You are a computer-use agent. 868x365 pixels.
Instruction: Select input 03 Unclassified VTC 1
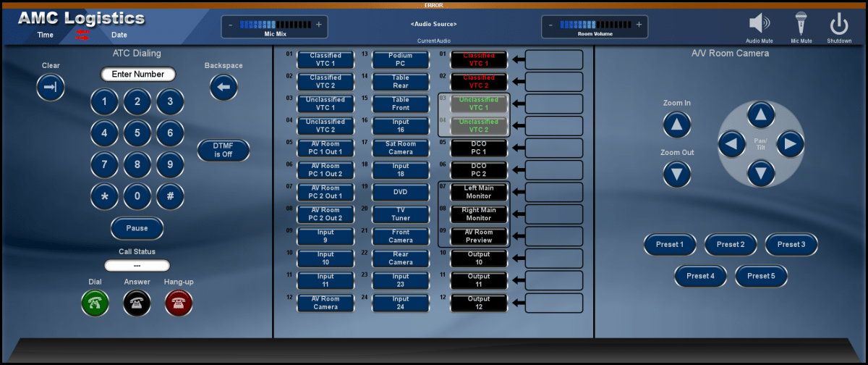coord(325,104)
